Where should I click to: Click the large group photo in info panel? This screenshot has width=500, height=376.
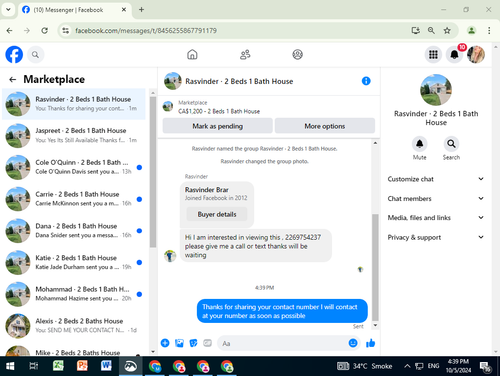point(436,90)
